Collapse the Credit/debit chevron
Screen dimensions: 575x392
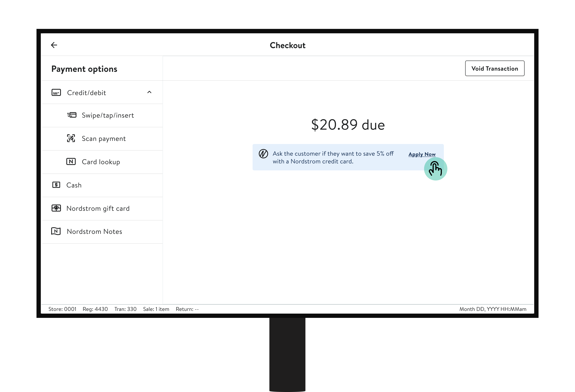(x=149, y=92)
